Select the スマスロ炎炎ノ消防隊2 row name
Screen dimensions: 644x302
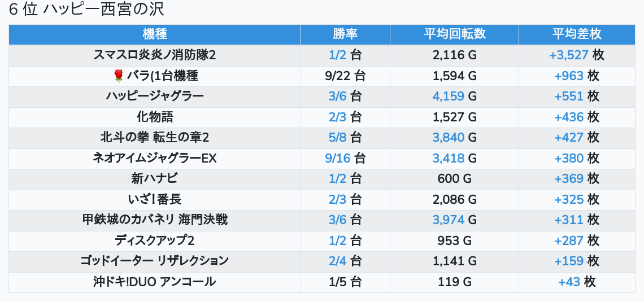155,55
